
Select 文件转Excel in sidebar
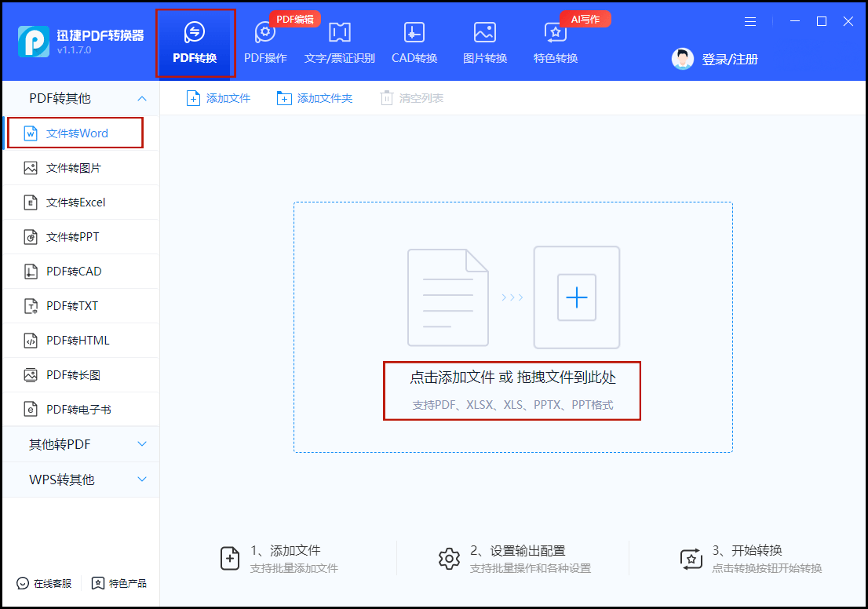click(x=81, y=202)
